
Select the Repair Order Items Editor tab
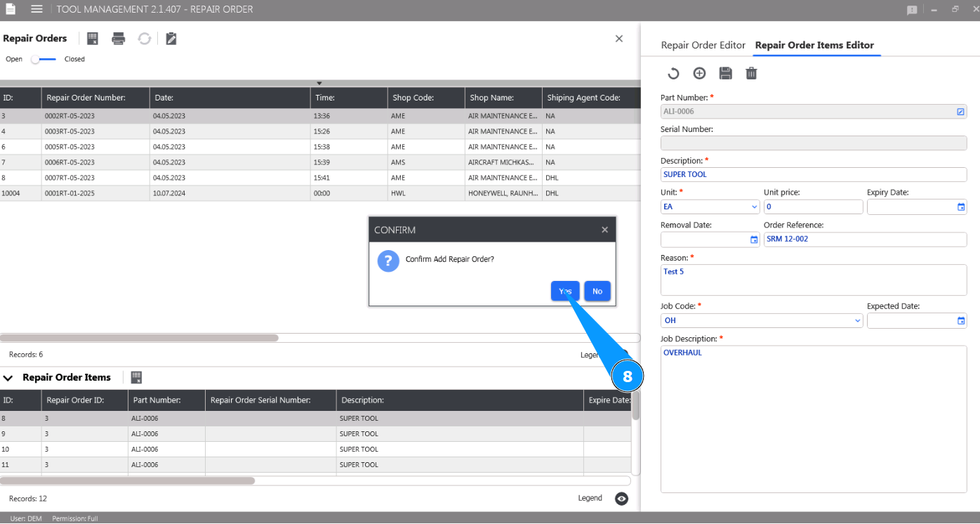coord(814,45)
